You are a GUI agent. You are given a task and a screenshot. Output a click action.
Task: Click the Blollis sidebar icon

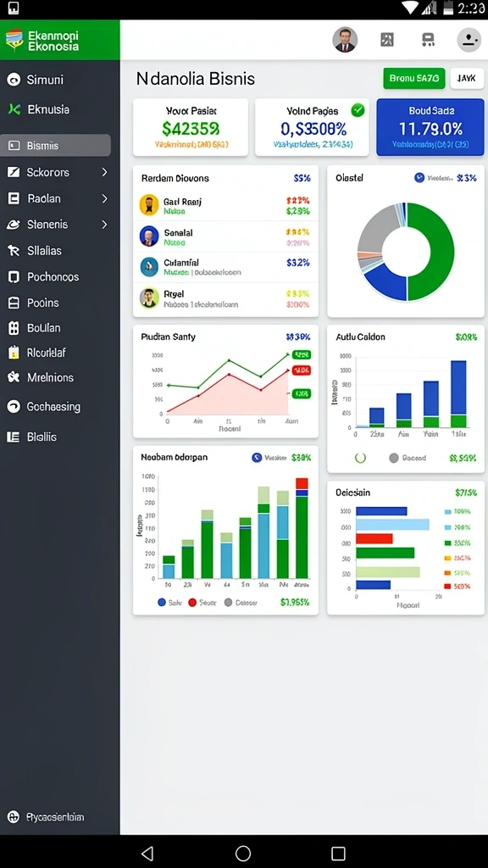tap(14, 437)
